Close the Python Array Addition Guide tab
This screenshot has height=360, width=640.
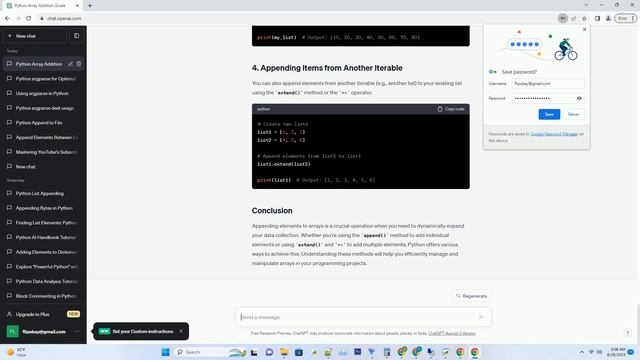pyautogui.click(x=77, y=6)
